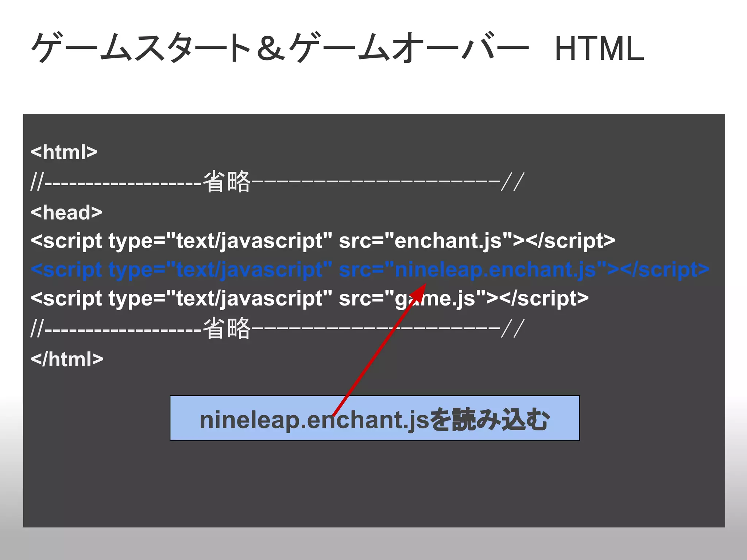Click the slide title ゲームスタート＆ゲームオーバー HTML

(x=337, y=48)
